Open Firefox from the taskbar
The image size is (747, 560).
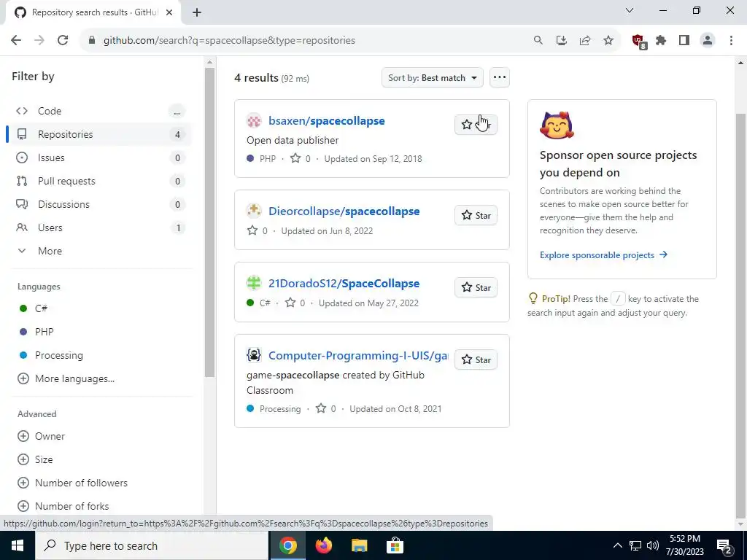(x=323, y=545)
